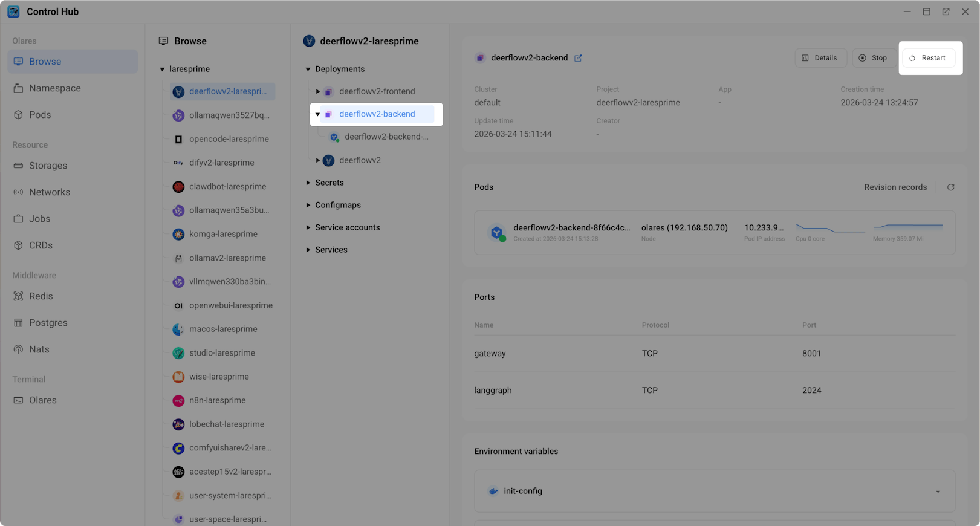Image resolution: width=980 pixels, height=526 pixels.
Task: Click the edit icon beside deerflowv2-backend title
Action: tap(578, 58)
